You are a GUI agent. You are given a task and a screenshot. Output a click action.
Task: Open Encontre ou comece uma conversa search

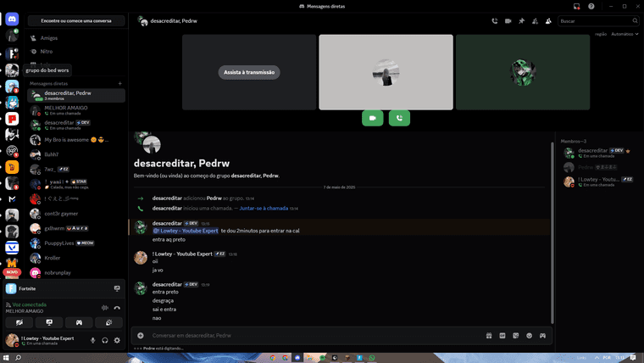[76, 20]
